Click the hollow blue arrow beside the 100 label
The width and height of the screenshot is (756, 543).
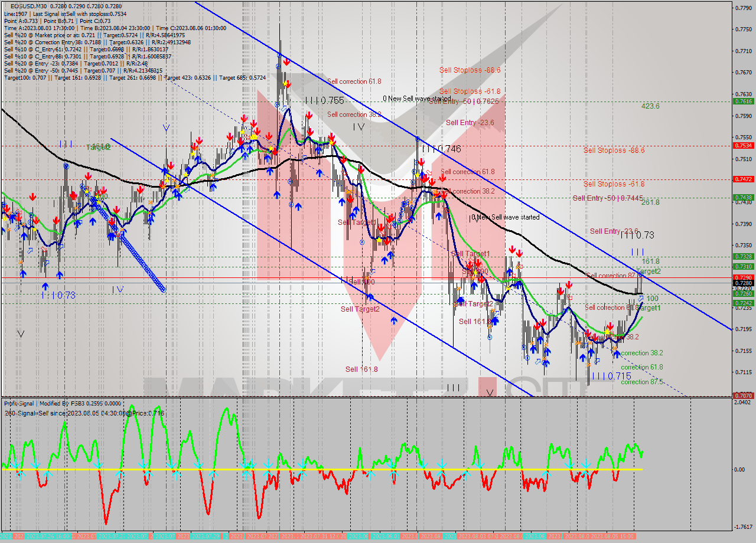640,299
